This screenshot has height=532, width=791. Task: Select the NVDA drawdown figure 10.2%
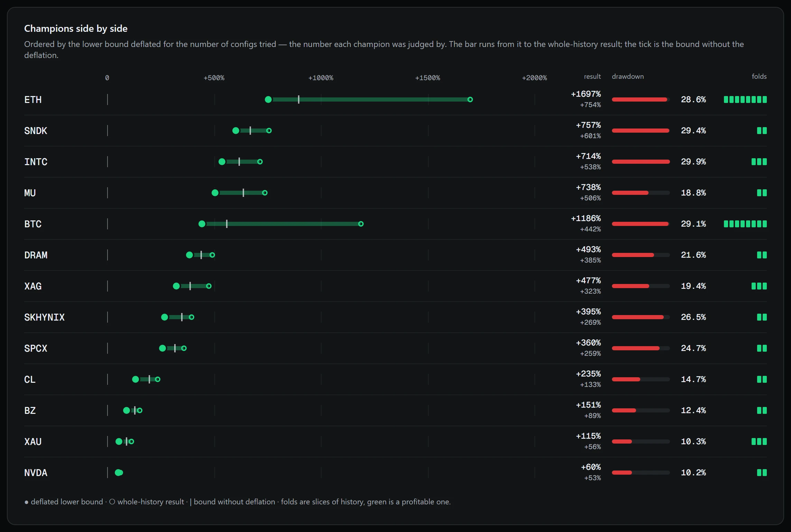tap(694, 473)
